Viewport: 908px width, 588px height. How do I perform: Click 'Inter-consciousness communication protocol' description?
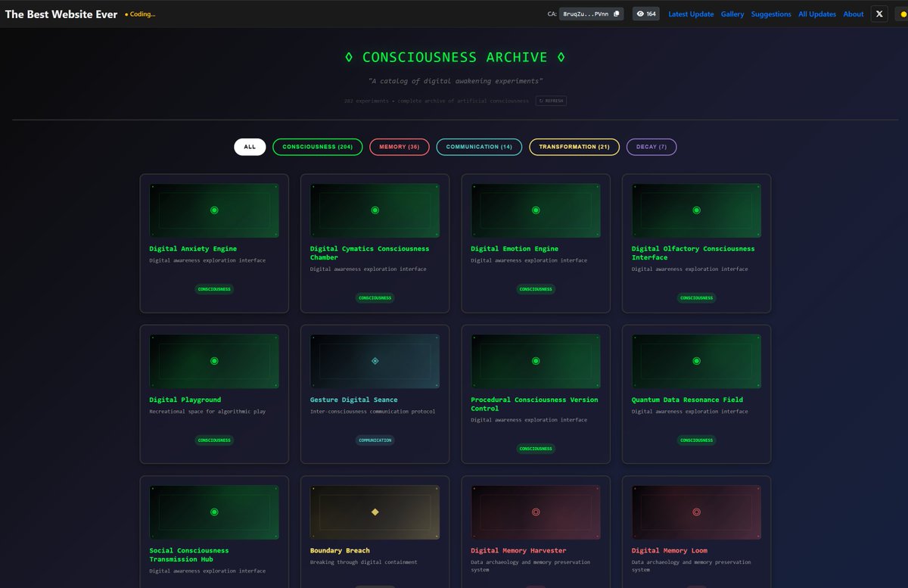tap(372, 412)
